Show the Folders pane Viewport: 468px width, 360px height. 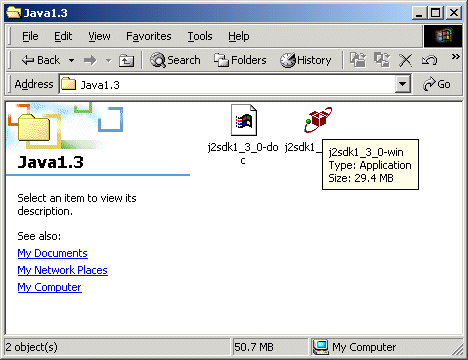pos(240,60)
